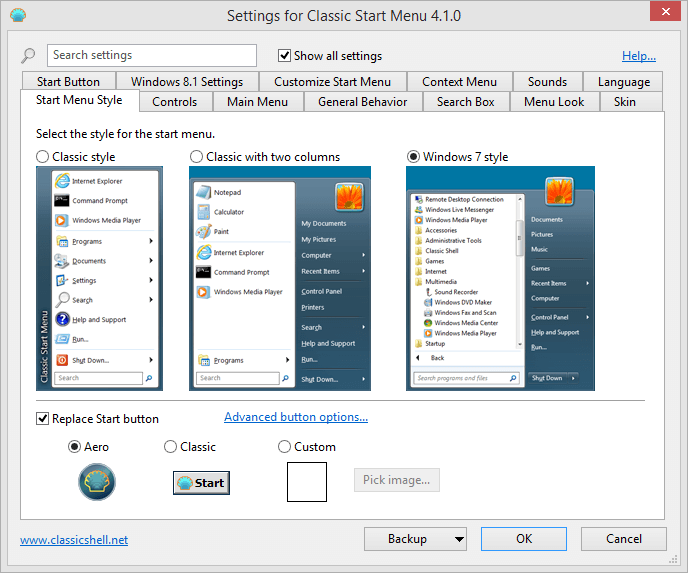Viewport: 688px width, 573px height.
Task: Click the Classic Shell icon in title bar
Action: 18,15
